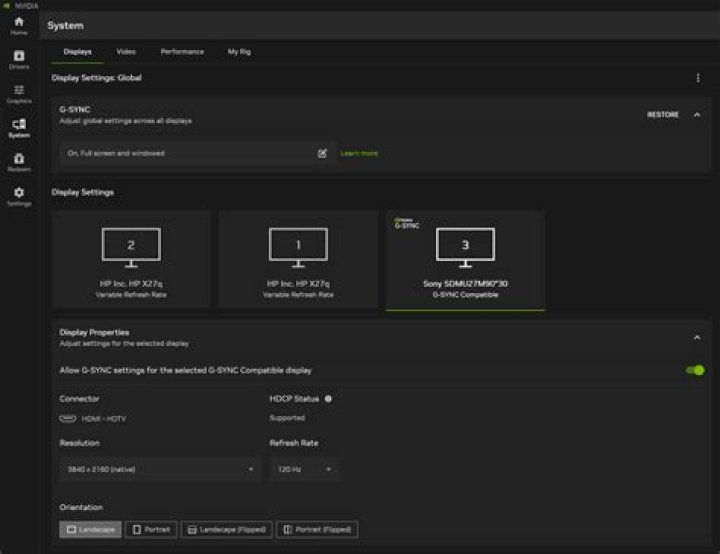Open the Graphics sidebar icon
Screen dimensions: 720x554
point(19,94)
